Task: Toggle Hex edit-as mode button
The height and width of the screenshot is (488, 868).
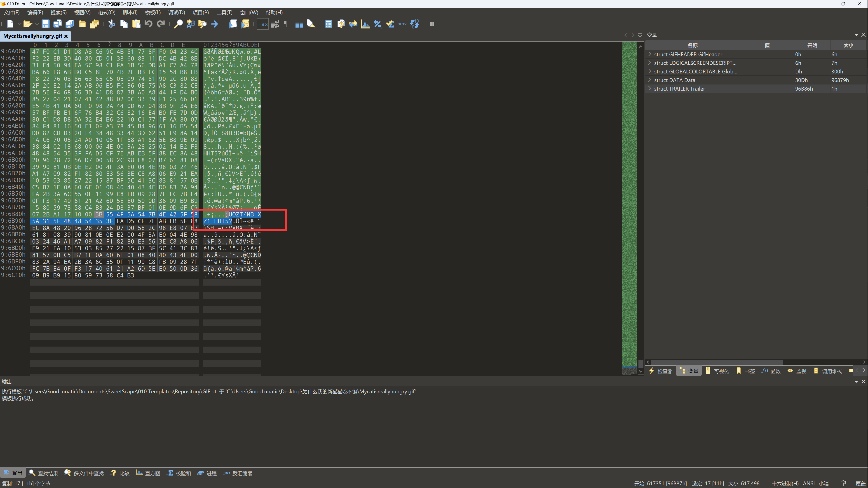Action: (263, 24)
